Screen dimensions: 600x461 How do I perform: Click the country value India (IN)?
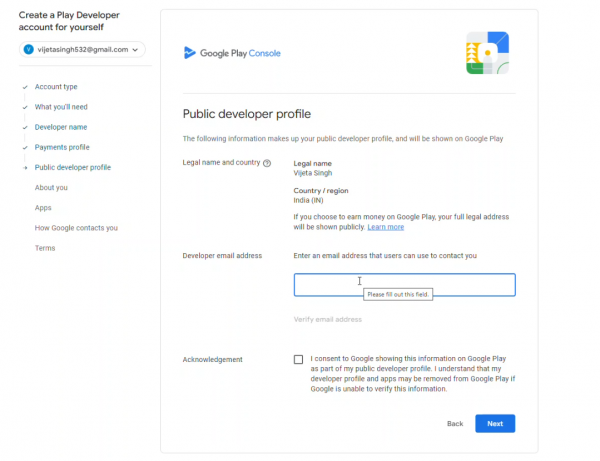click(308, 200)
